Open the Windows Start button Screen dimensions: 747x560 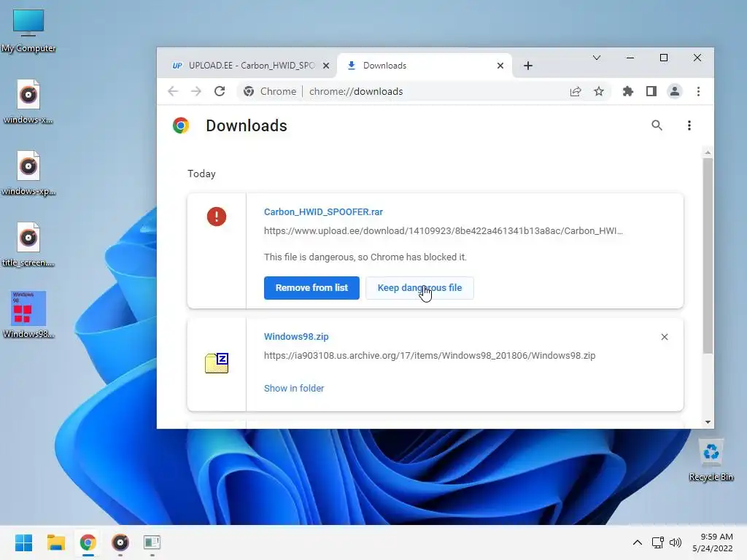tap(24, 542)
